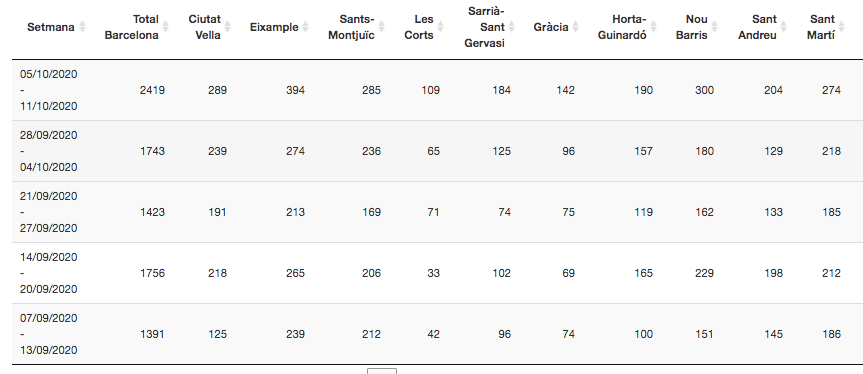Sort by Sant Martí arrow icon

(842, 27)
